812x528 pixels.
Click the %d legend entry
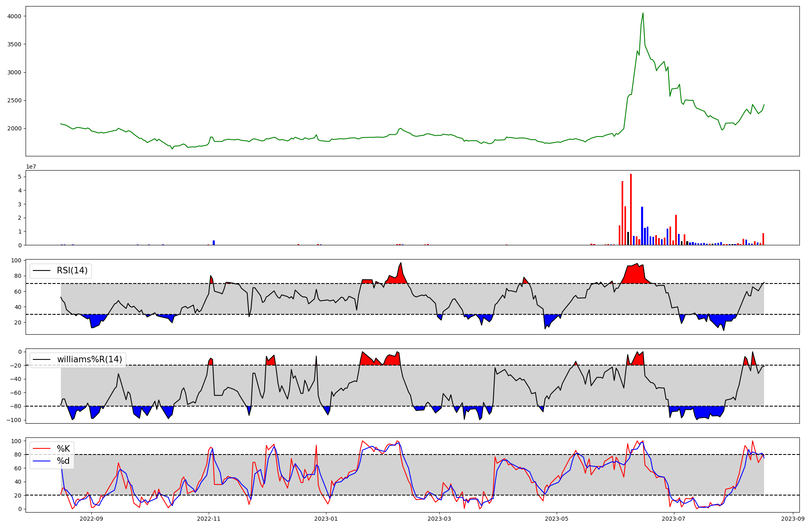(63, 461)
